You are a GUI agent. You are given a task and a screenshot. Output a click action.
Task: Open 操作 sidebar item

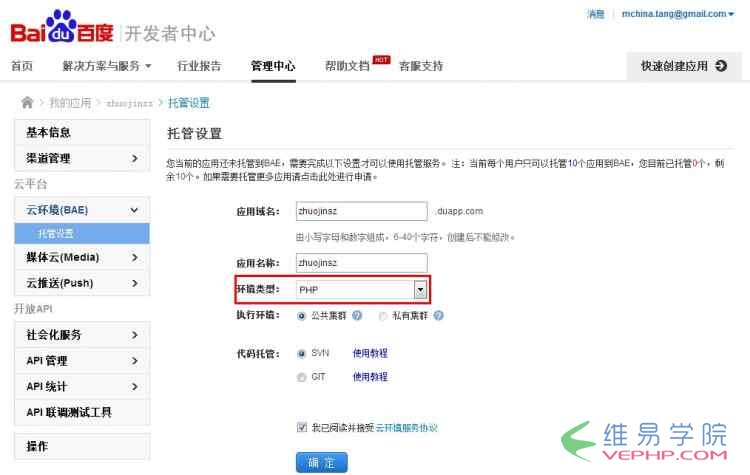click(82, 446)
